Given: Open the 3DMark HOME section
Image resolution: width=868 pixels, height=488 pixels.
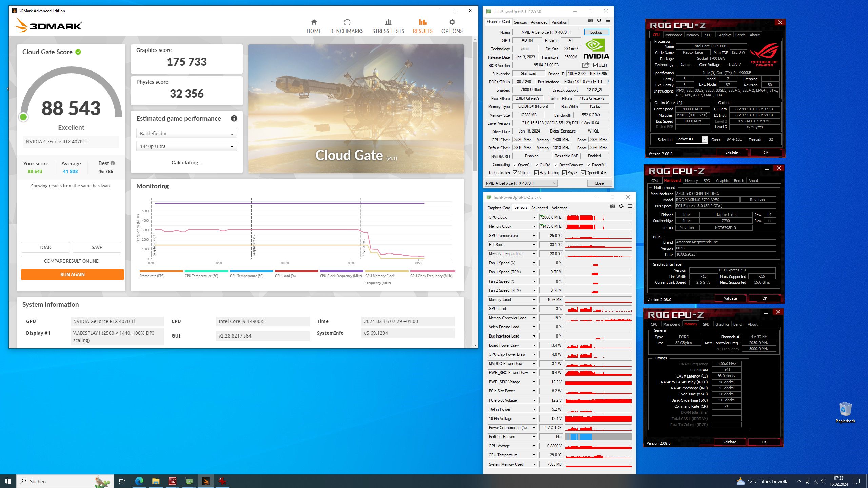Looking at the screenshot, I should pyautogui.click(x=314, y=26).
